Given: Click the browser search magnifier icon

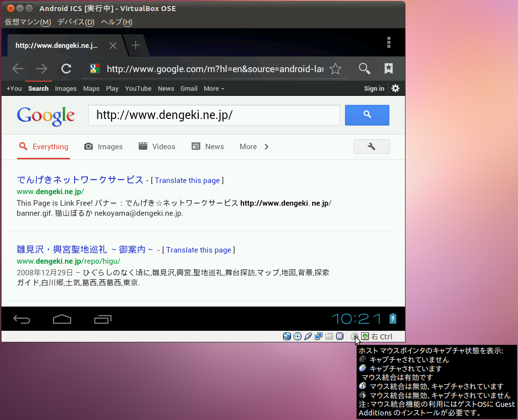Looking at the screenshot, I should [364, 69].
